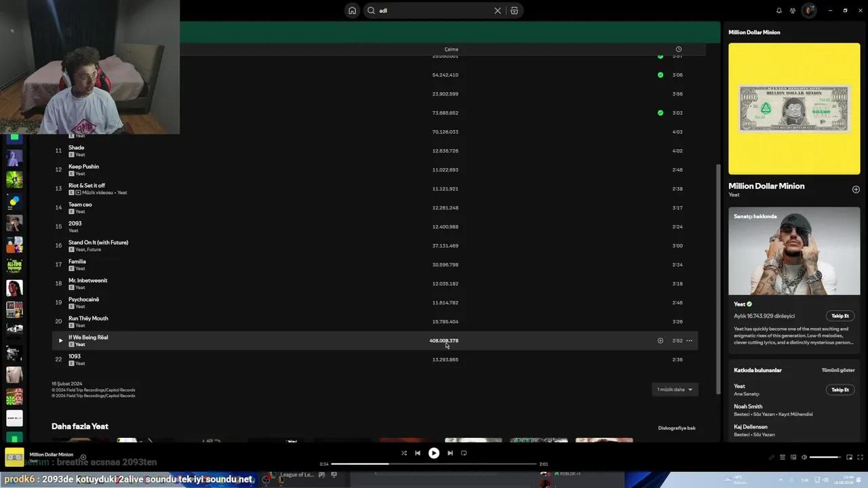Play the track If We Being Rëal
Screen dimensions: 868x488
[x=60, y=341]
